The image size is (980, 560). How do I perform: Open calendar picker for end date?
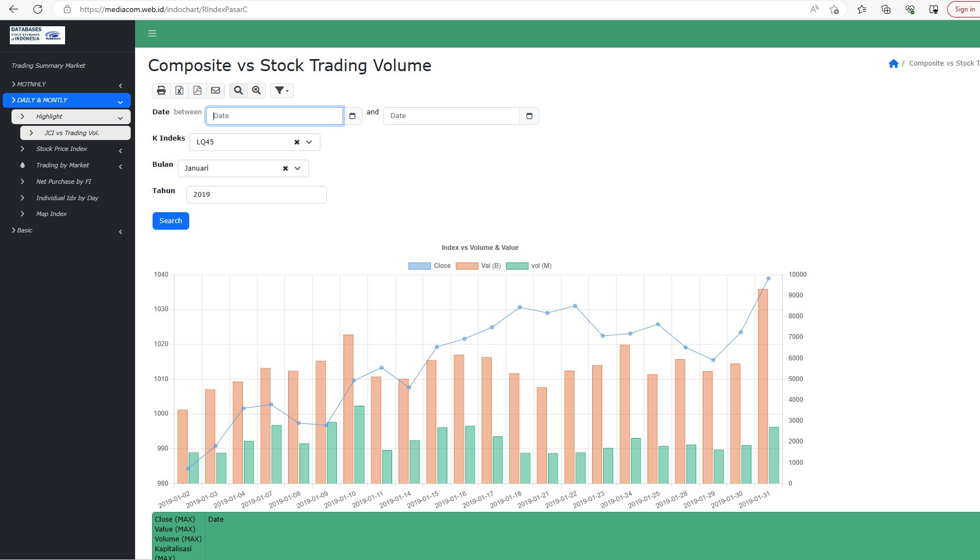coord(529,116)
